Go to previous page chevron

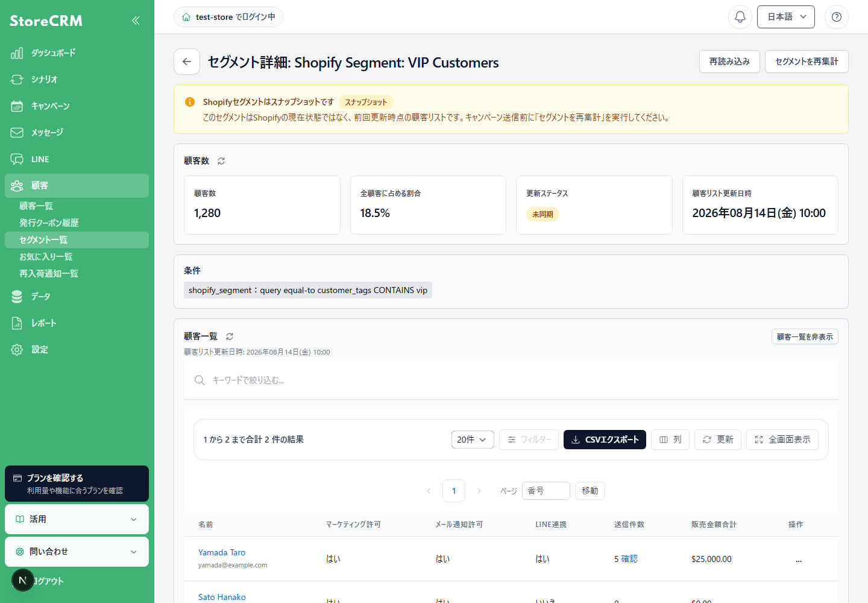[429, 491]
